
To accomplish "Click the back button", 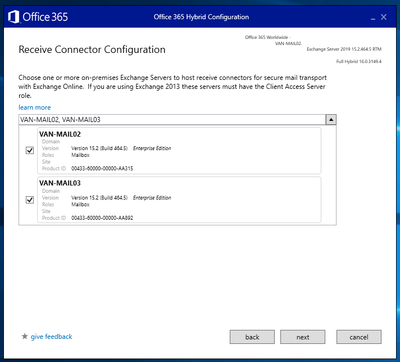I will [252, 337].
